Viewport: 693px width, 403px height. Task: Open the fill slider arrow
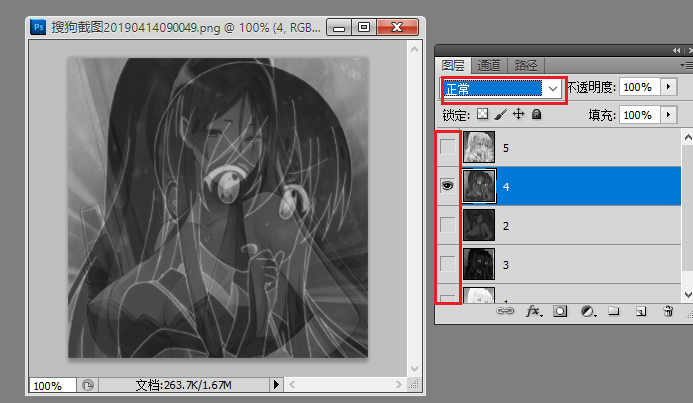pyautogui.click(x=668, y=115)
